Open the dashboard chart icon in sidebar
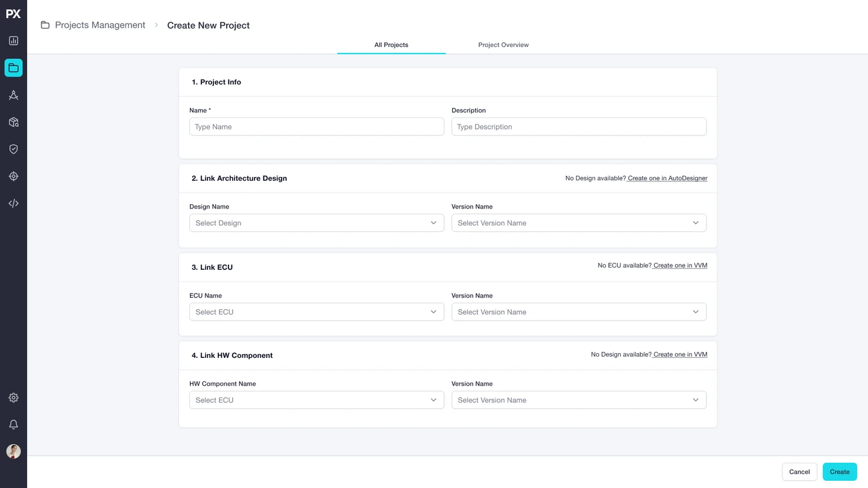The width and height of the screenshot is (868, 488). pos(13,41)
